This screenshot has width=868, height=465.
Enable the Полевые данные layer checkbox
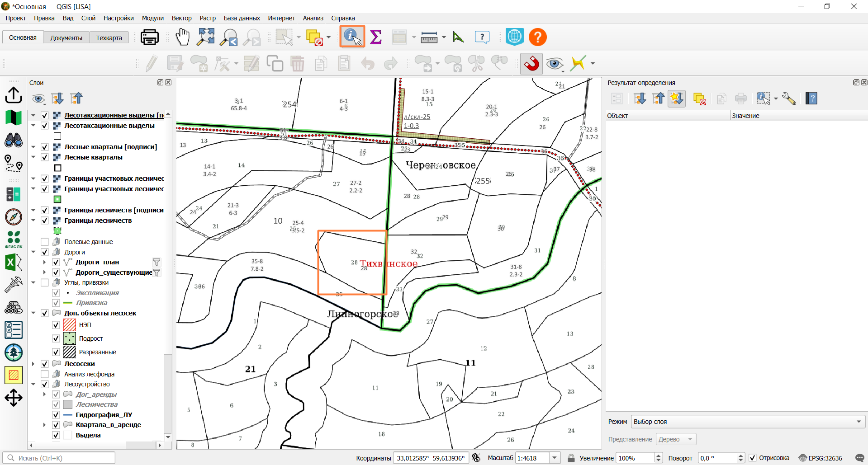click(44, 242)
